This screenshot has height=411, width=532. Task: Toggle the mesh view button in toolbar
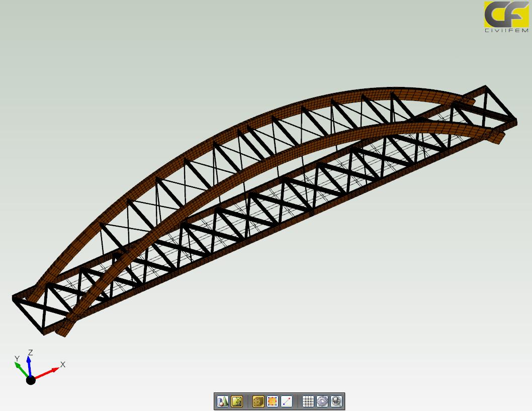pyautogui.click(x=237, y=401)
